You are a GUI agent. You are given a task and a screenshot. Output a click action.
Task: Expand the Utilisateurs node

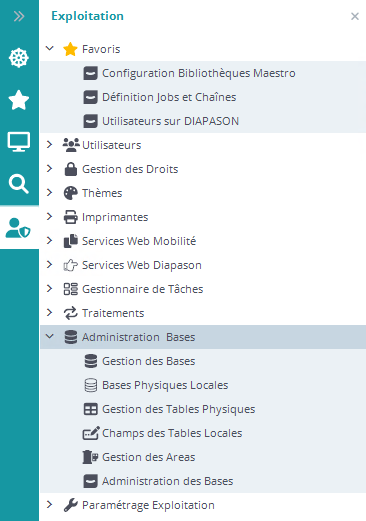click(x=50, y=144)
